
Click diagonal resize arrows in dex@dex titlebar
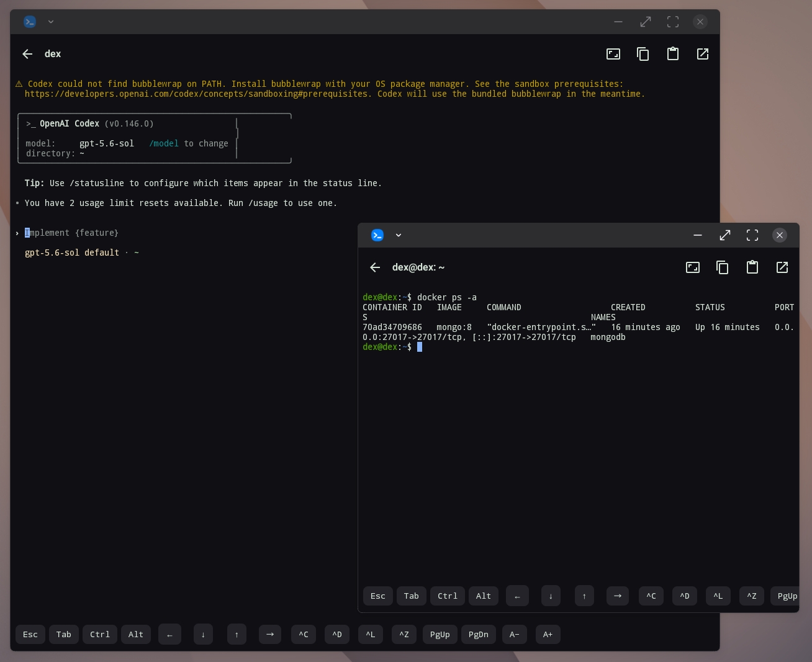[x=725, y=235]
